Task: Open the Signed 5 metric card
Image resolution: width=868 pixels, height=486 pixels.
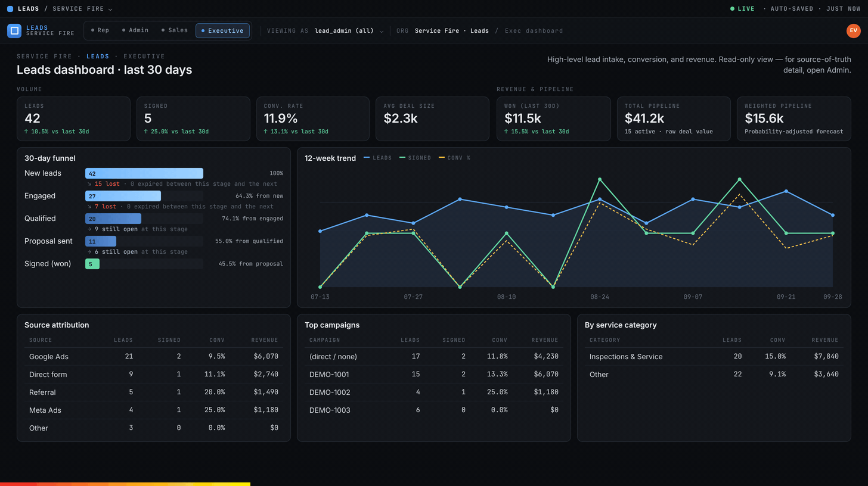Action: coord(193,119)
